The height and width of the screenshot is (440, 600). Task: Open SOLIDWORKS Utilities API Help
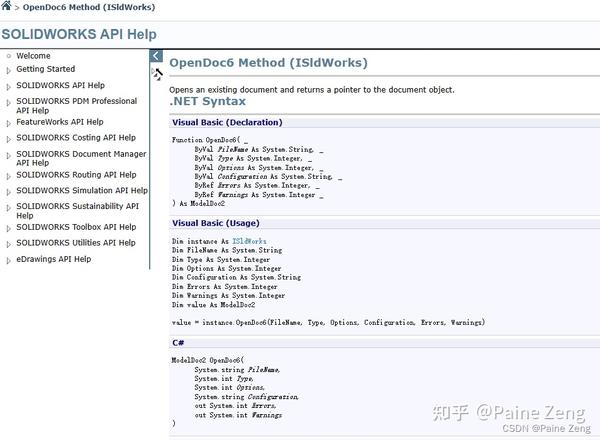tap(76, 243)
